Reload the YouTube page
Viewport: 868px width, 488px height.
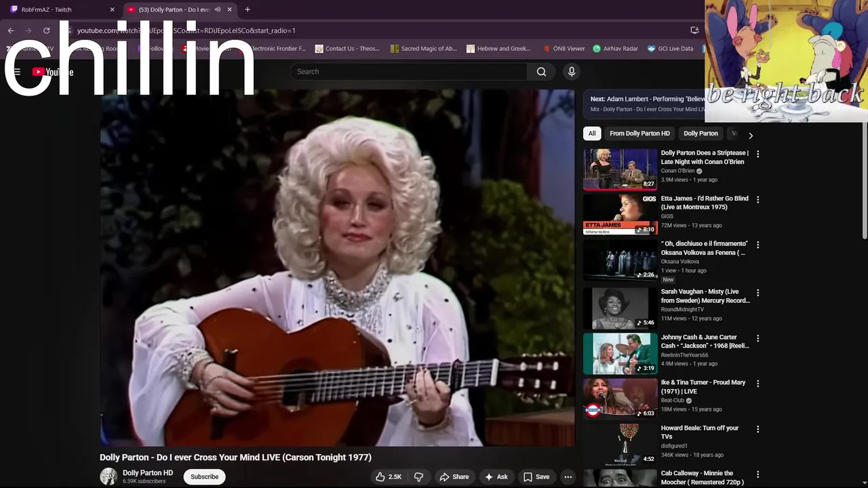tap(46, 30)
